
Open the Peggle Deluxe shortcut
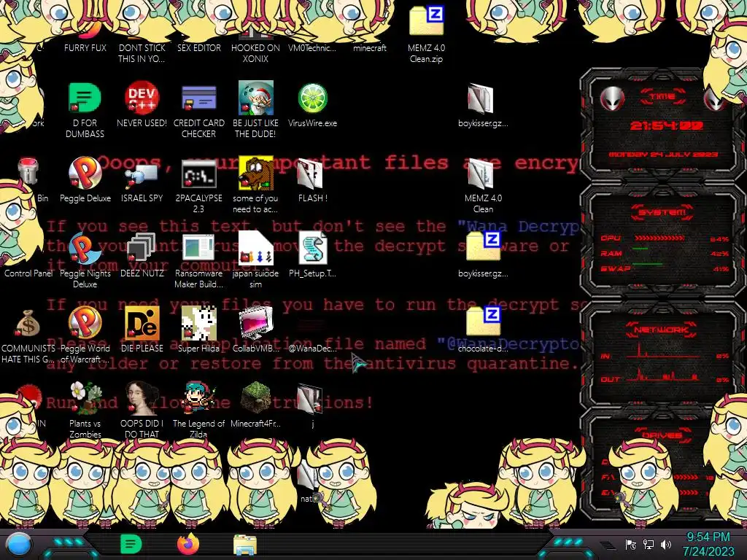85,179
